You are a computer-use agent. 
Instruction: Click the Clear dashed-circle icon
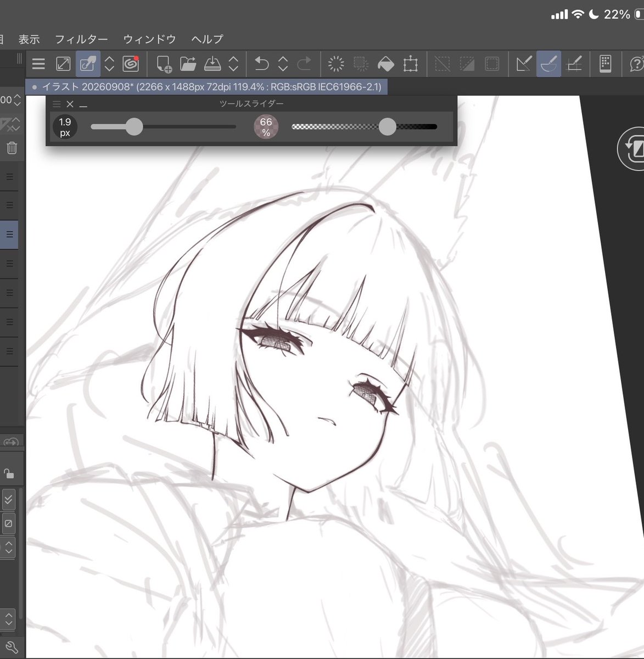point(336,64)
